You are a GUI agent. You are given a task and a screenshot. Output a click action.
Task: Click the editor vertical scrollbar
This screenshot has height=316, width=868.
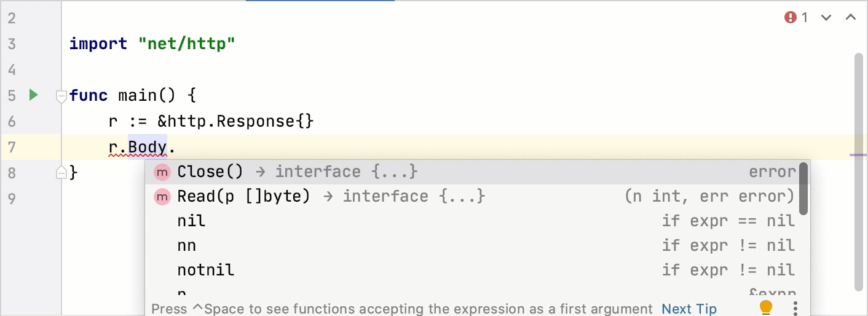click(859, 172)
